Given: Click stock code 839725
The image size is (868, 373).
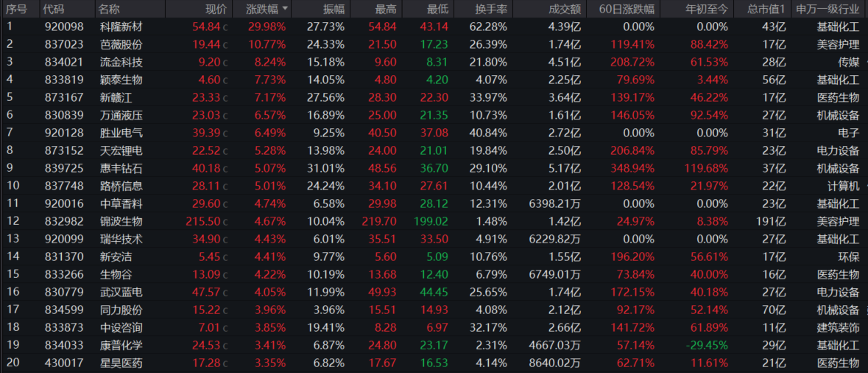Looking at the screenshot, I should 63,168.
